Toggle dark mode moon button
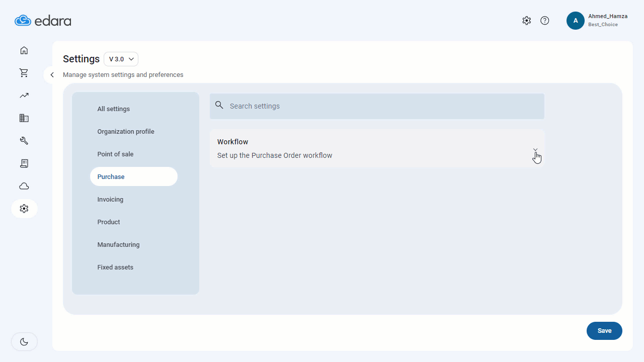 24,342
